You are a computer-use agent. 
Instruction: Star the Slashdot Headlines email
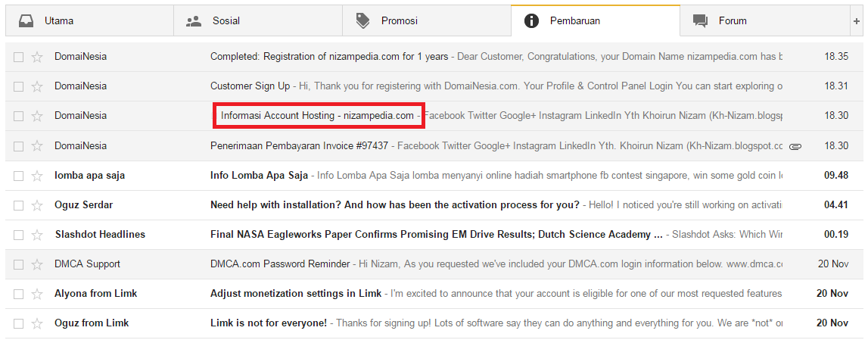tap(37, 235)
